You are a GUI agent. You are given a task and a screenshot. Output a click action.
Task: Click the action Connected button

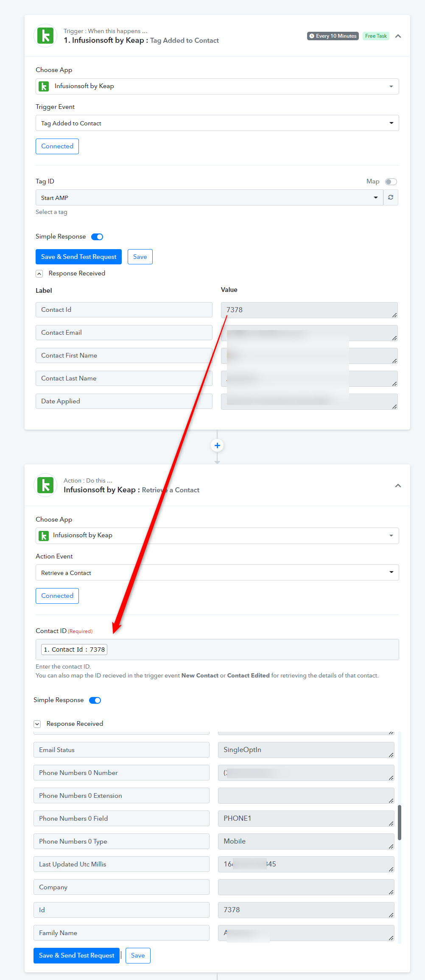[x=57, y=596]
